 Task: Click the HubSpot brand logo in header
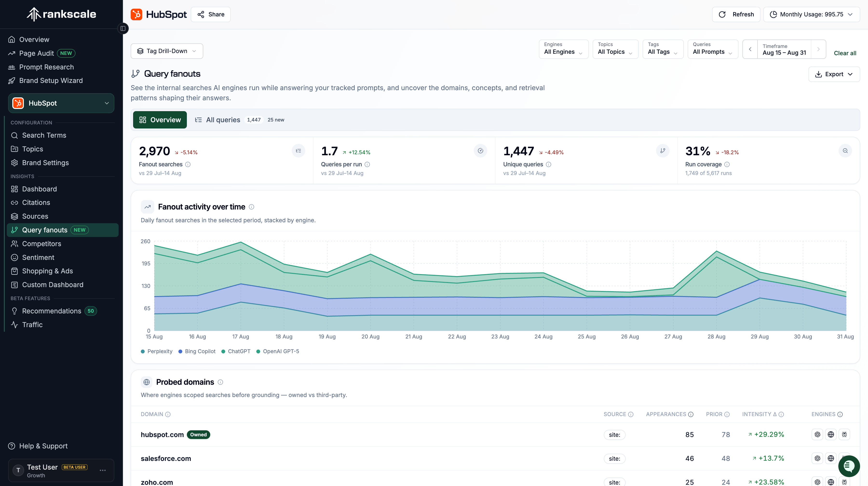click(x=136, y=14)
